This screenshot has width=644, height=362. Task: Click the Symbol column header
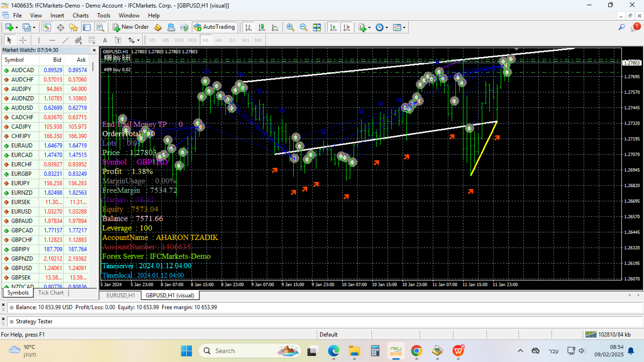(21, 60)
